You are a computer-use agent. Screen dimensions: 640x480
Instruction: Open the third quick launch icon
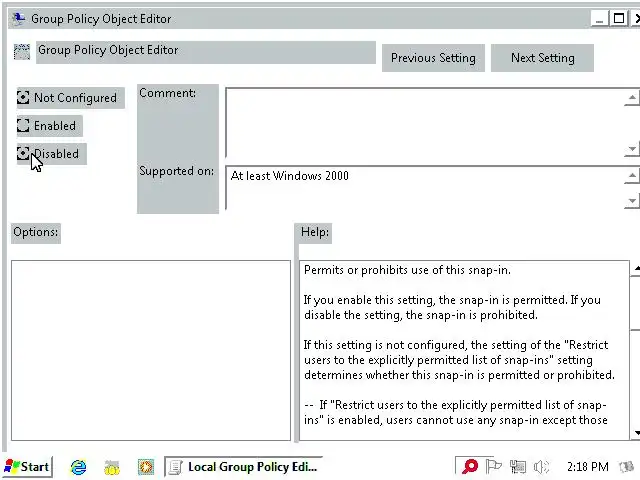[146, 467]
